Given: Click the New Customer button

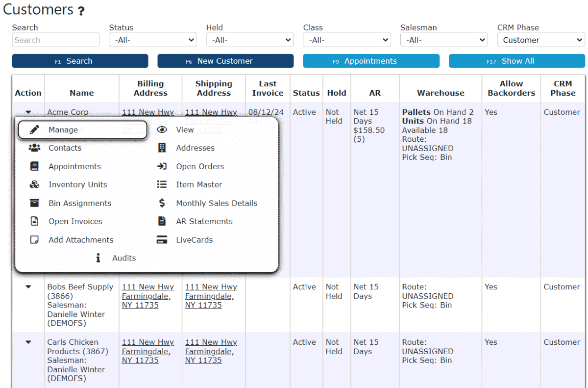Looking at the screenshot, I should pos(225,61).
